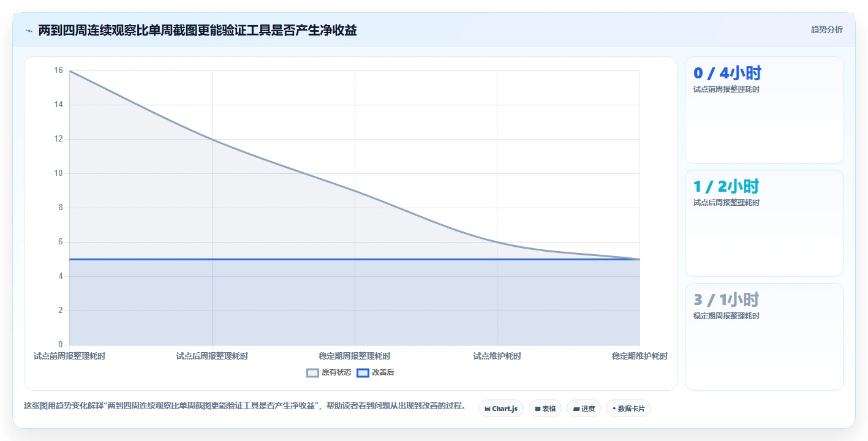
Task: Toggle the 原有状态 legend swatch
Action: coord(312,372)
